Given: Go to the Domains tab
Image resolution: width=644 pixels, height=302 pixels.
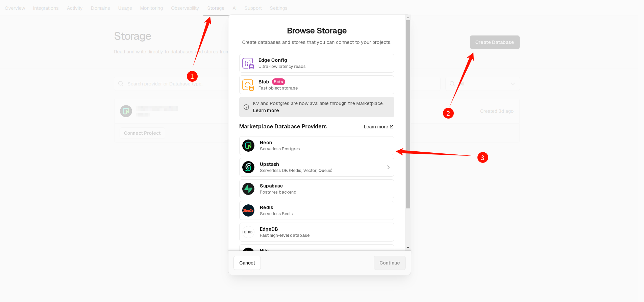Looking at the screenshot, I should tap(100, 8).
